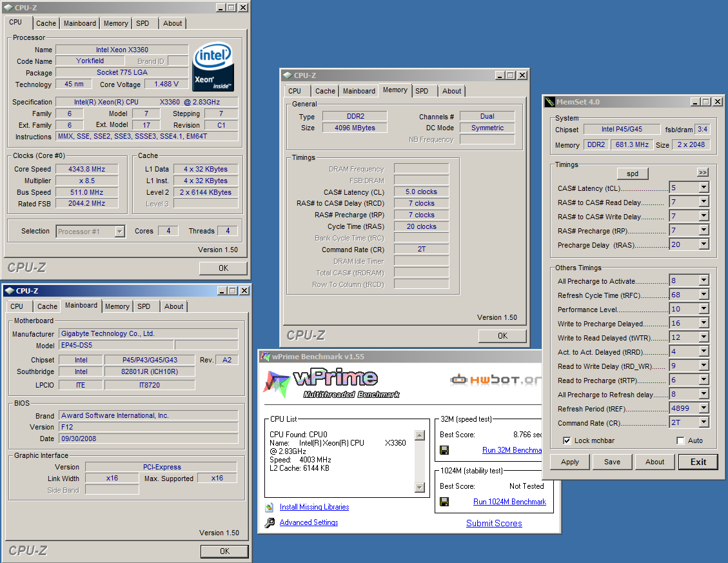
Task: Open the All Precharge to Activate dropdown
Action: [x=704, y=280]
